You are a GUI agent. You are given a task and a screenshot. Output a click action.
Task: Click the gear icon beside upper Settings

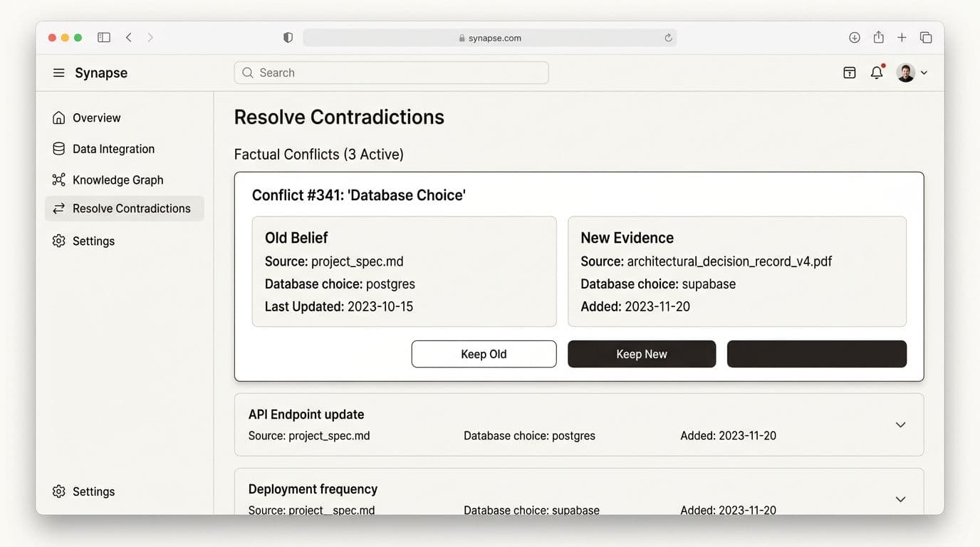click(x=58, y=241)
